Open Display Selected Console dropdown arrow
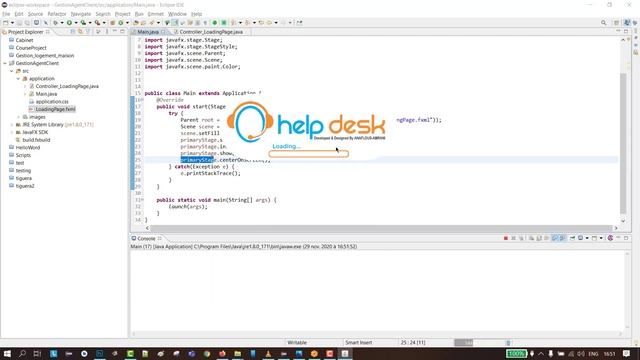This screenshot has height=360, width=640. point(587,238)
